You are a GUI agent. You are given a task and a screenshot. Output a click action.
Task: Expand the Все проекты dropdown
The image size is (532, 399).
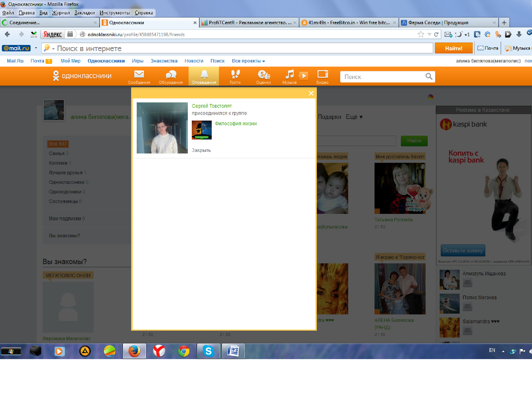coord(248,61)
